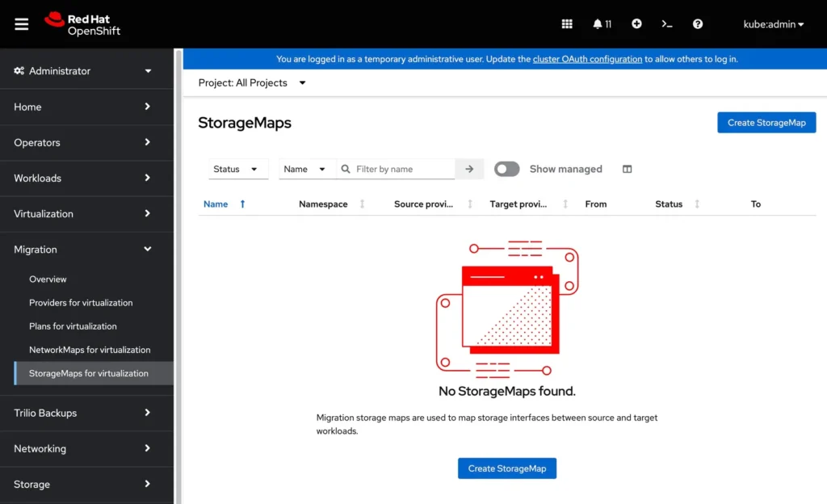This screenshot has height=504, width=827.
Task: Launch the web terminal icon
Action: (667, 23)
